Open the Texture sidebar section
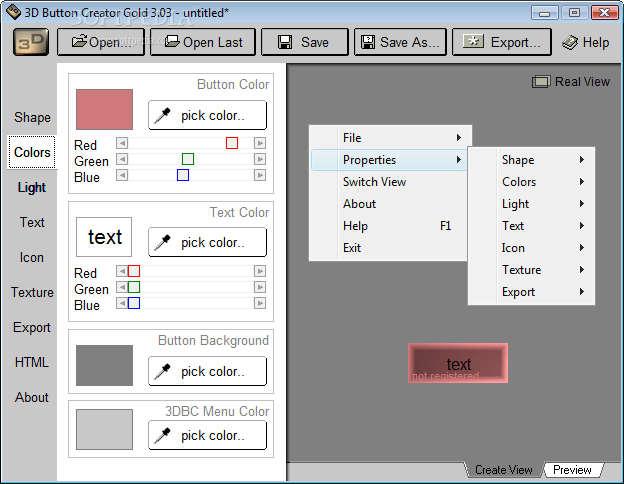624x484 pixels. coord(32,293)
